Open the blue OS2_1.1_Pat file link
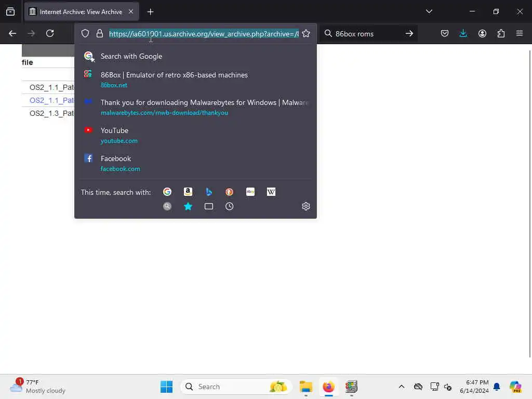Viewport: 532px width, 399px height. pyautogui.click(x=51, y=100)
